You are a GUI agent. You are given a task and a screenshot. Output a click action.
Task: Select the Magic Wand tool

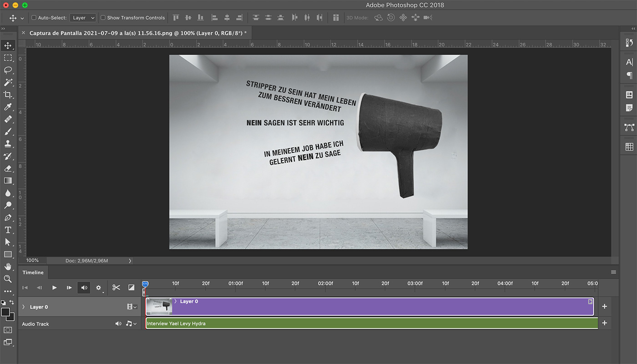[x=8, y=82]
